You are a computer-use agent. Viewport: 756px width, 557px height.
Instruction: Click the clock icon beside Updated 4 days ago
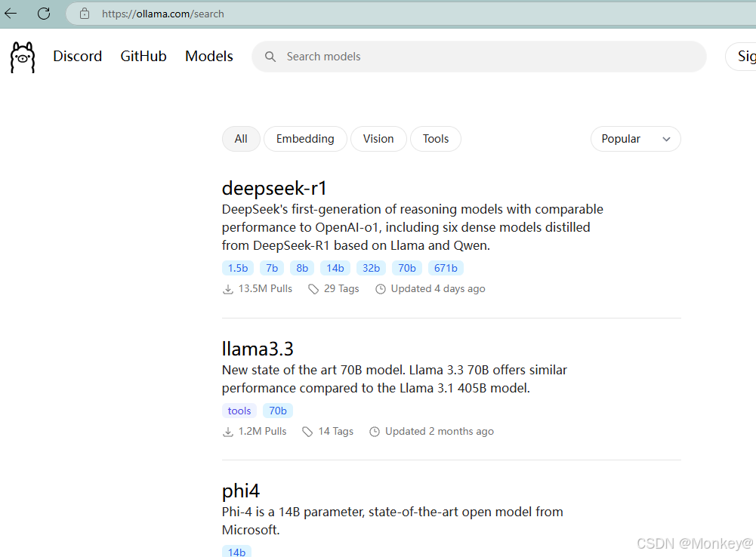pyautogui.click(x=381, y=289)
